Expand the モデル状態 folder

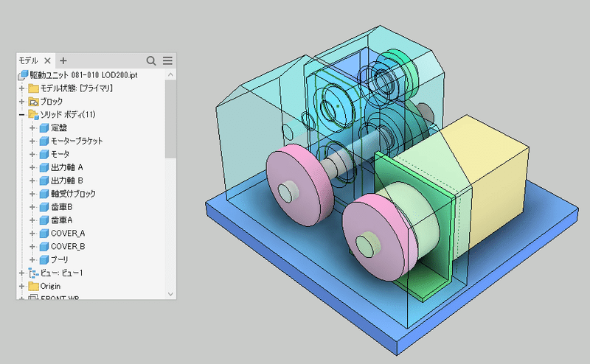tap(22, 88)
